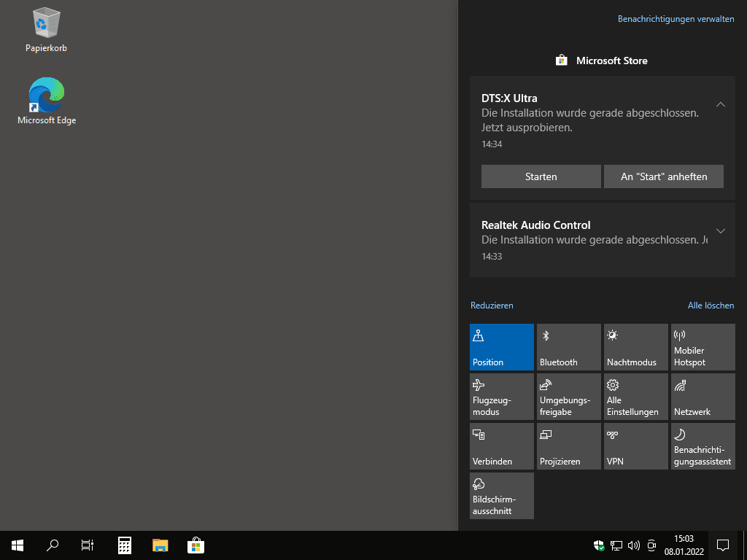This screenshot has width=747, height=560.
Task: Open the DTS:X Ultra notification text
Action: click(x=589, y=120)
